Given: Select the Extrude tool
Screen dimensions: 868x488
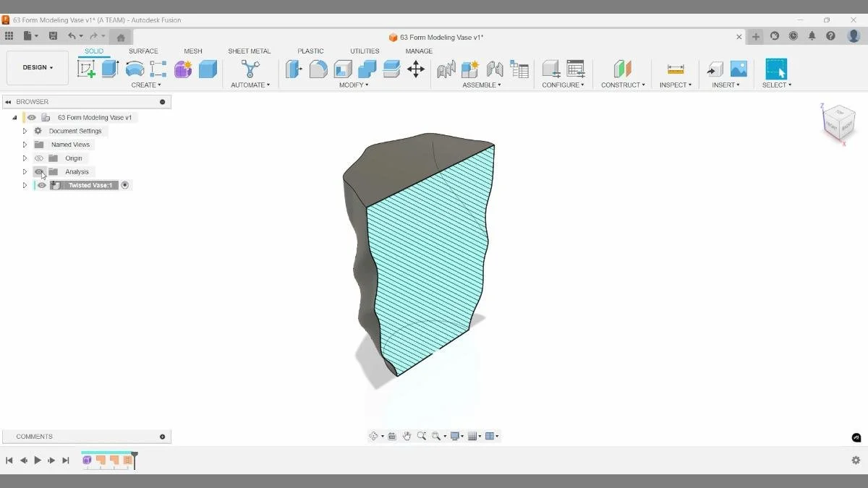Looking at the screenshot, I should (x=109, y=69).
